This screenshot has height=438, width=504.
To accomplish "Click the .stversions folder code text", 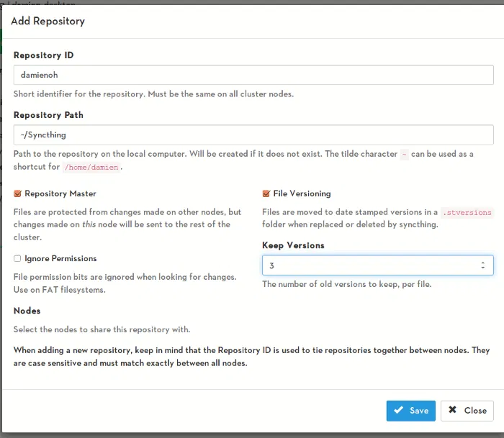I will click(467, 213).
